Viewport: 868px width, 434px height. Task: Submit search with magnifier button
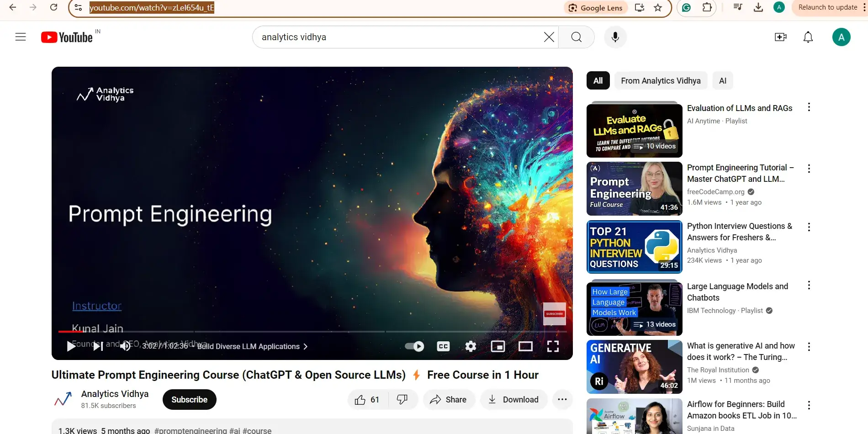(x=577, y=37)
